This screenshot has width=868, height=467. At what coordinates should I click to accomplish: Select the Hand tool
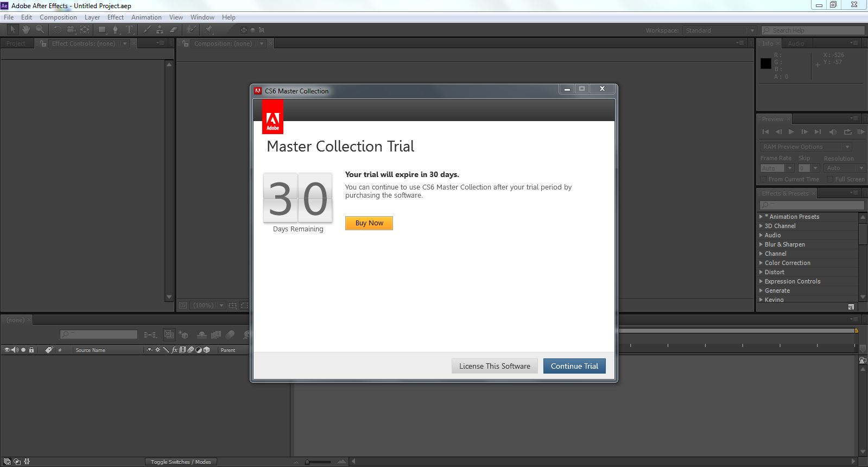coord(26,30)
